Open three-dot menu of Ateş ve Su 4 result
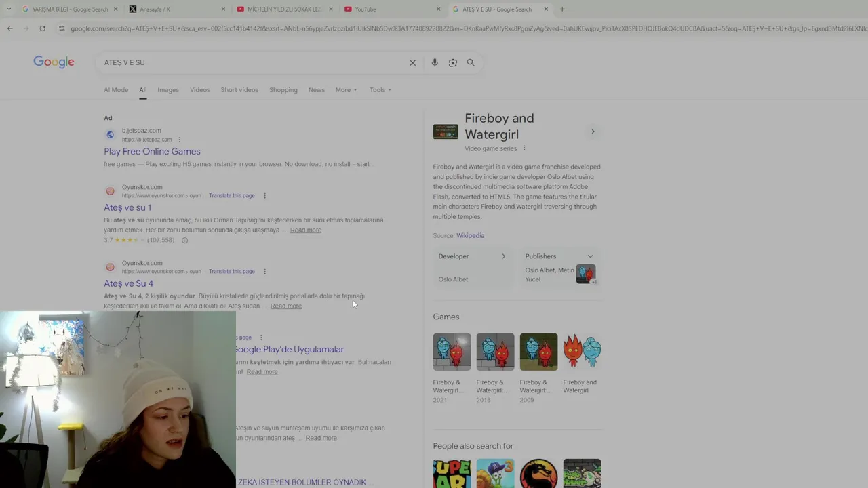Viewport: 868px width, 488px height. tap(264, 271)
